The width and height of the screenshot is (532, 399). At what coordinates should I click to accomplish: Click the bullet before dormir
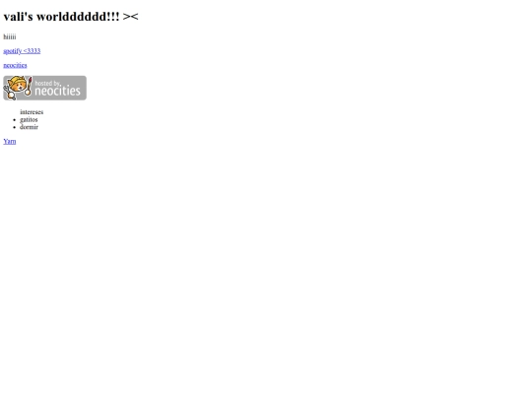(14, 127)
